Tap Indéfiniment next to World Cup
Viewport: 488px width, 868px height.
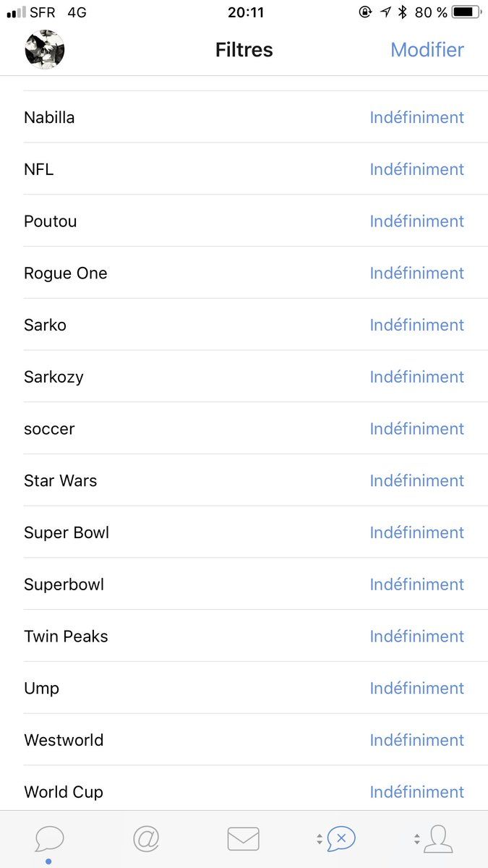point(416,792)
